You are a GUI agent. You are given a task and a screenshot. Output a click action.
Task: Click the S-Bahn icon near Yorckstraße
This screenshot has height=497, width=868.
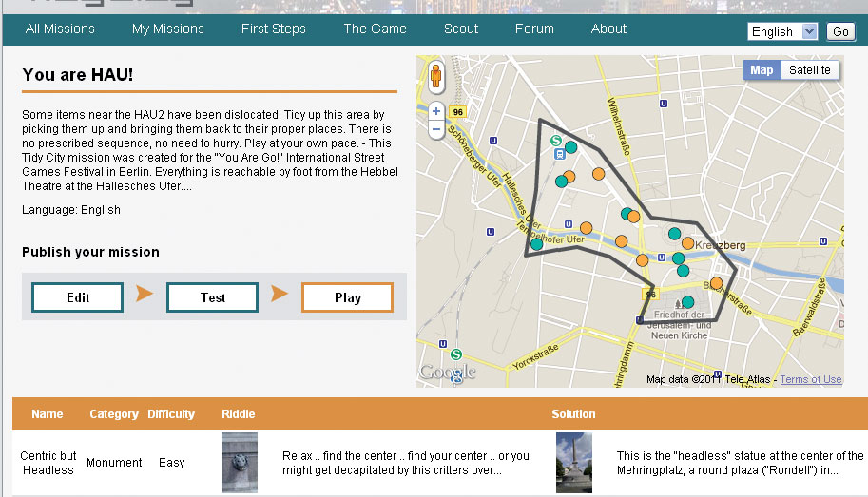pyautogui.click(x=456, y=354)
